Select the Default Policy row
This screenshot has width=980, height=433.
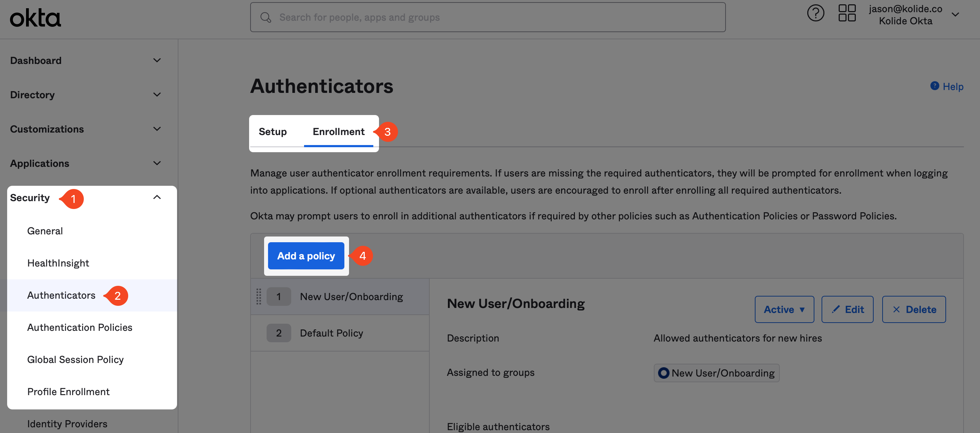coord(340,333)
